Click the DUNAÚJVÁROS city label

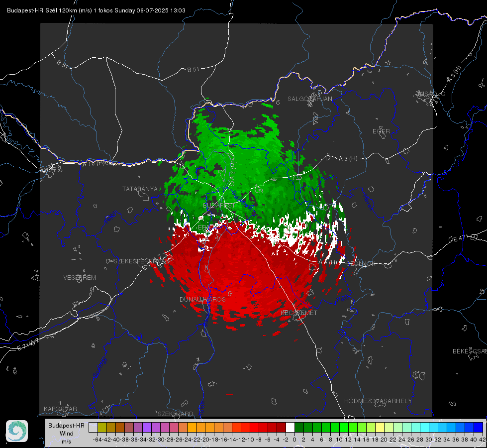click(202, 299)
